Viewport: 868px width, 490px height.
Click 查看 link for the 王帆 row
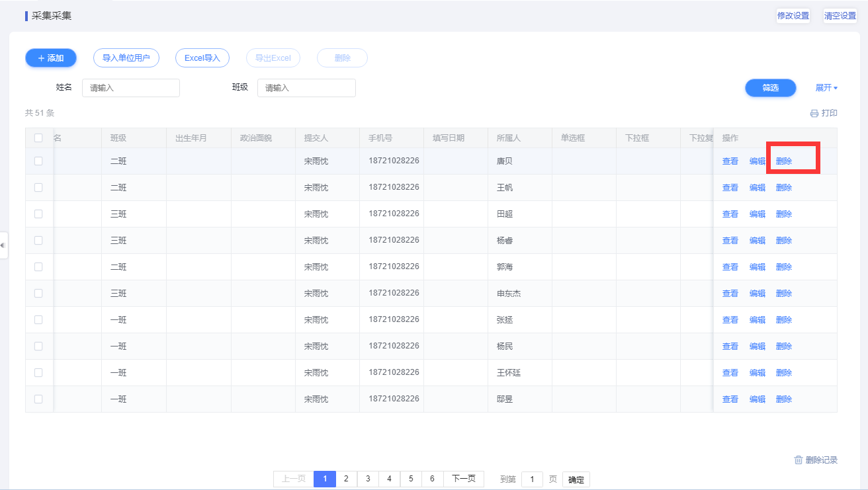730,188
